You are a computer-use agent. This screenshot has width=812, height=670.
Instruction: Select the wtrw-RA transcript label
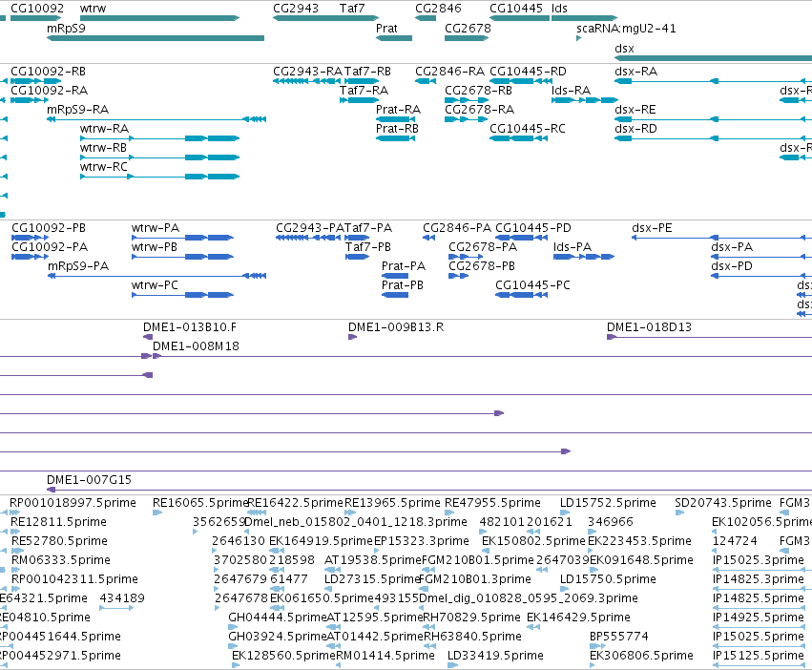pos(105,129)
